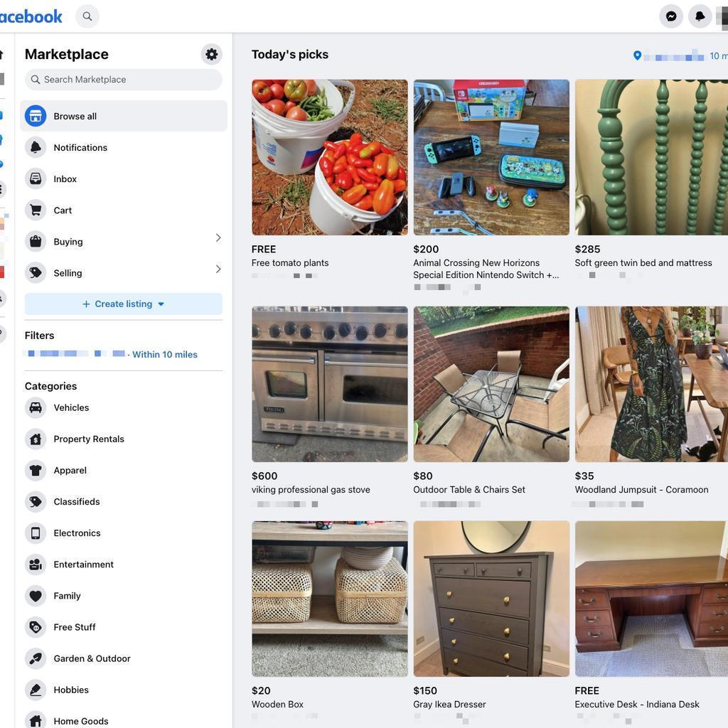This screenshot has height=728, width=728.
Task: Click the Garden & Outdoor icon
Action: tap(36, 658)
